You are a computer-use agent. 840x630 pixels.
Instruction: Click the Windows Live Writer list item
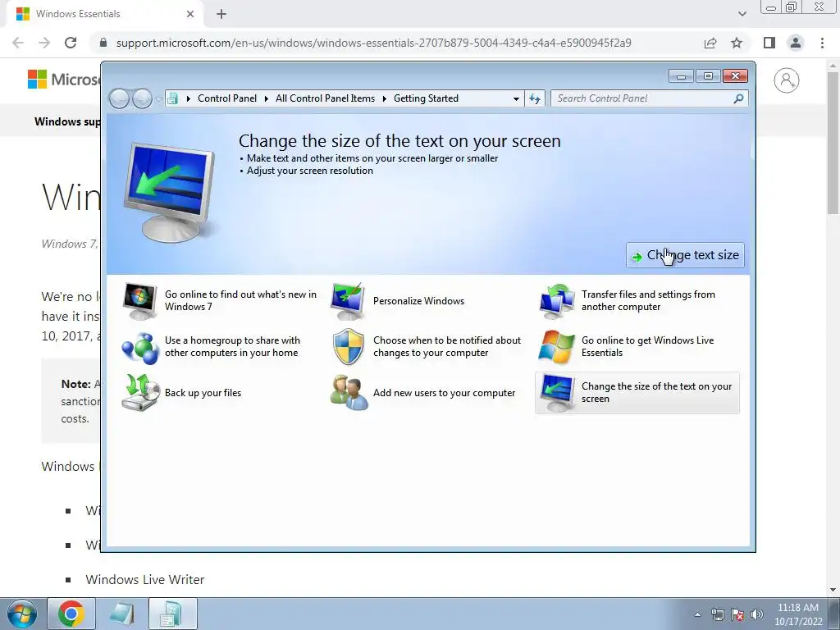144,580
